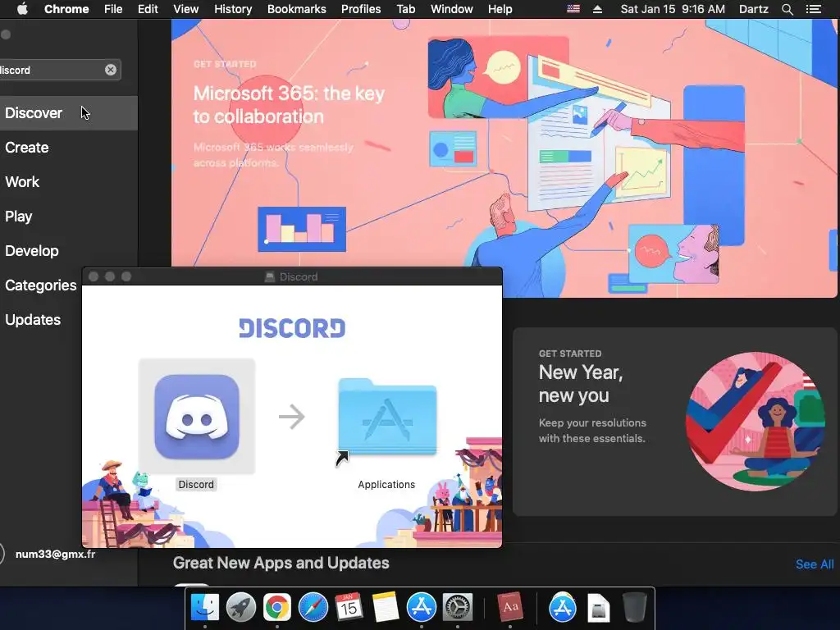
Task: Open Discord disk image in Dock
Action: pyautogui.click(x=598, y=608)
